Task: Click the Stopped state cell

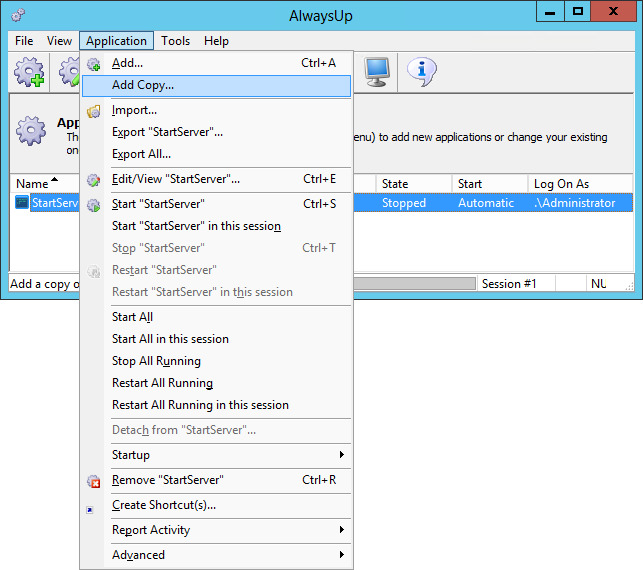Action: 404,203
